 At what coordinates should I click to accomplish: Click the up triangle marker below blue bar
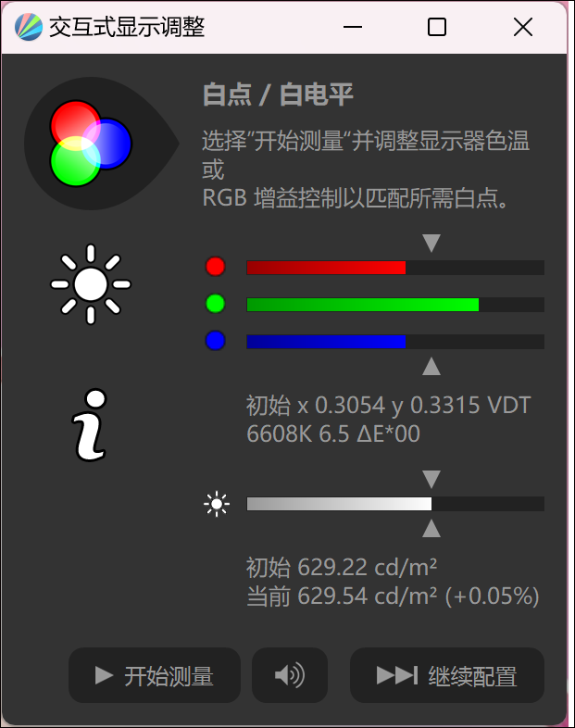431,367
